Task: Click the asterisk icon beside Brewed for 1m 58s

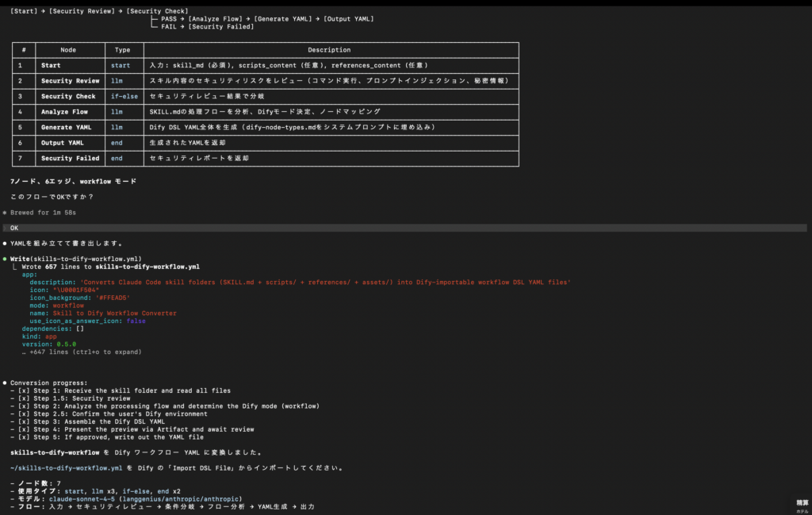Action: click(4, 213)
